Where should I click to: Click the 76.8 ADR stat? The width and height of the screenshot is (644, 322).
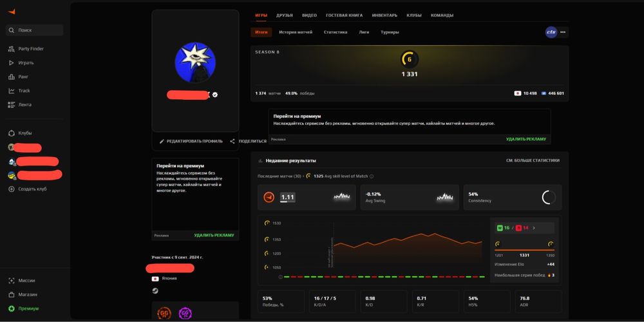[538, 302]
